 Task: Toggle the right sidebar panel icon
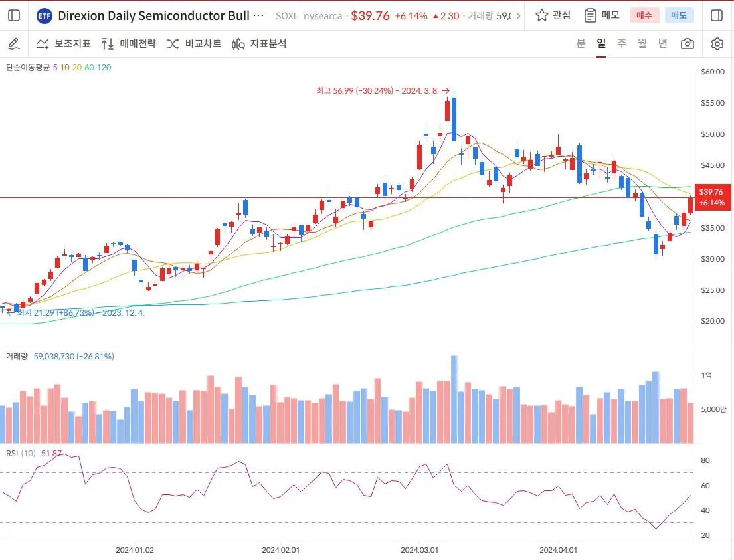[x=717, y=15]
